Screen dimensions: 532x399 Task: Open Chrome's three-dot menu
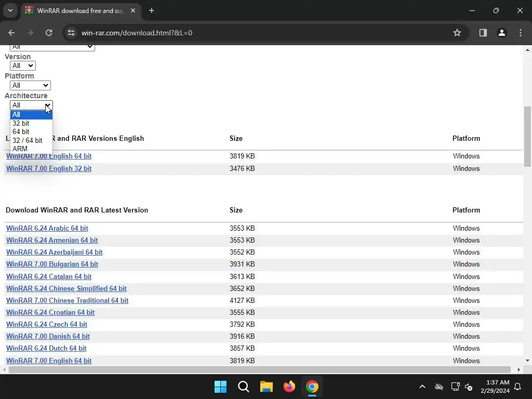point(521,33)
